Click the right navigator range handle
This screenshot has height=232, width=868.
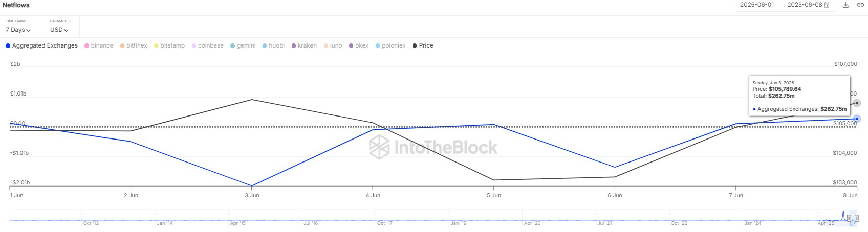[857, 219]
